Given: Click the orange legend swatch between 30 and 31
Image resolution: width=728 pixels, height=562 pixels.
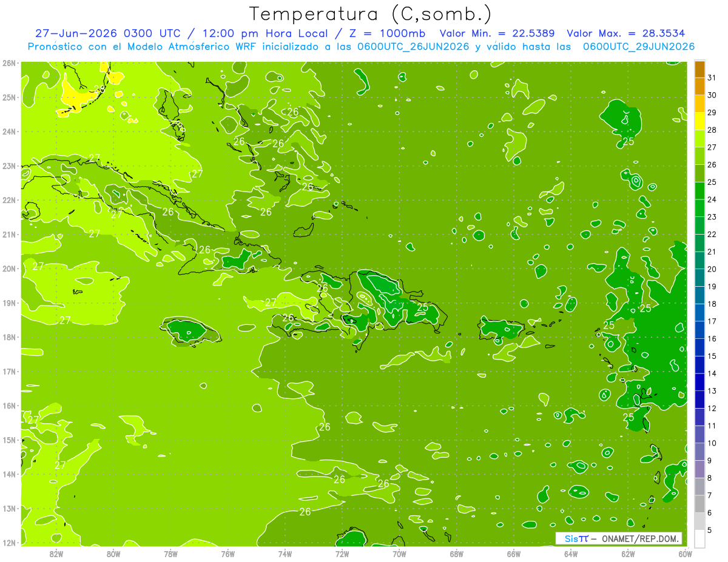Looking at the screenshot, I should [699, 87].
